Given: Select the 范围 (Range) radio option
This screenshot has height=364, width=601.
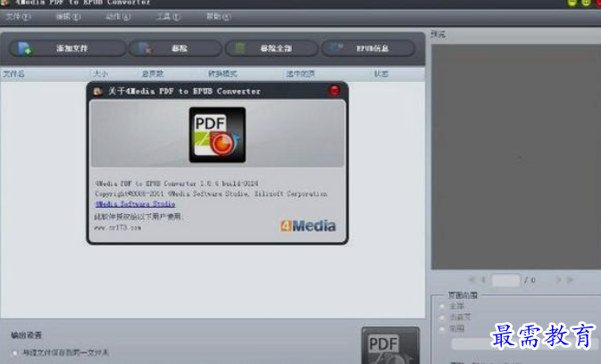Looking at the screenshot, I should [443, 328].
